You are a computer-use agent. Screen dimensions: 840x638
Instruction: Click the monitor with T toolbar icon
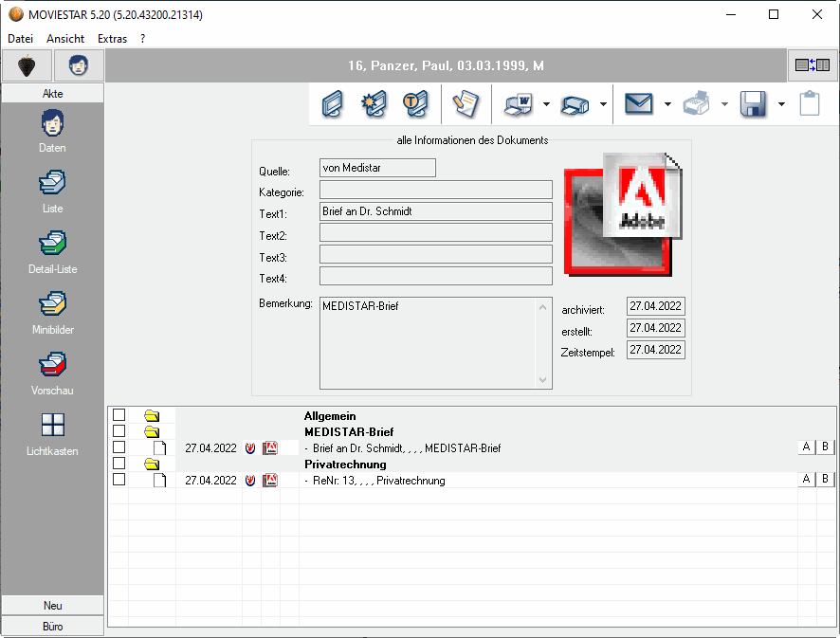click(415, 104)
